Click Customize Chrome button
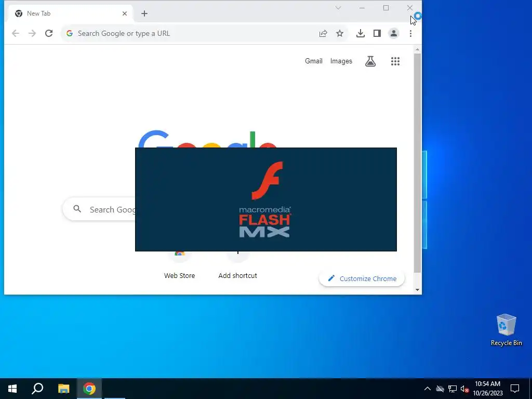 point(362,278)
